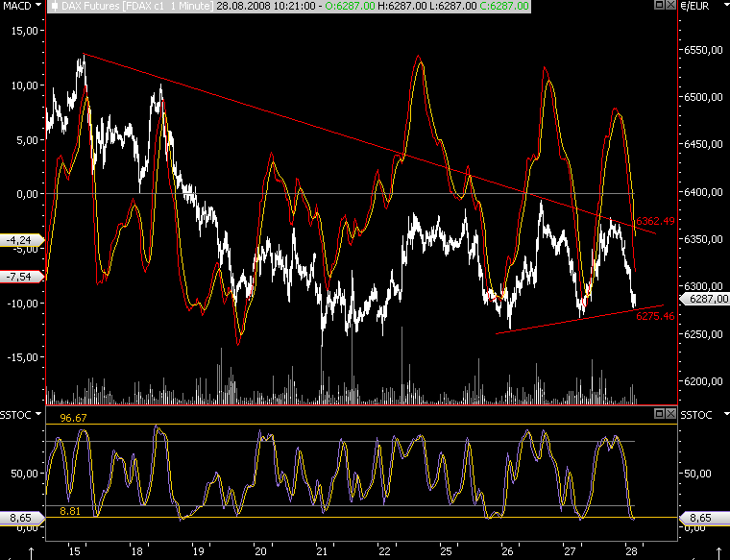Click the up arrow at bottom-left of time axis

point(31,553)
